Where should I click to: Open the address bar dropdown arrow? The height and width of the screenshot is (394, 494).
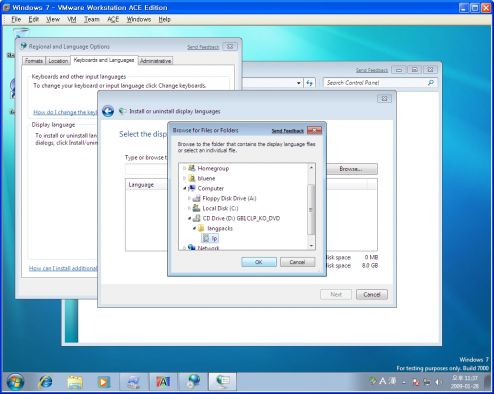click(298, 83)
